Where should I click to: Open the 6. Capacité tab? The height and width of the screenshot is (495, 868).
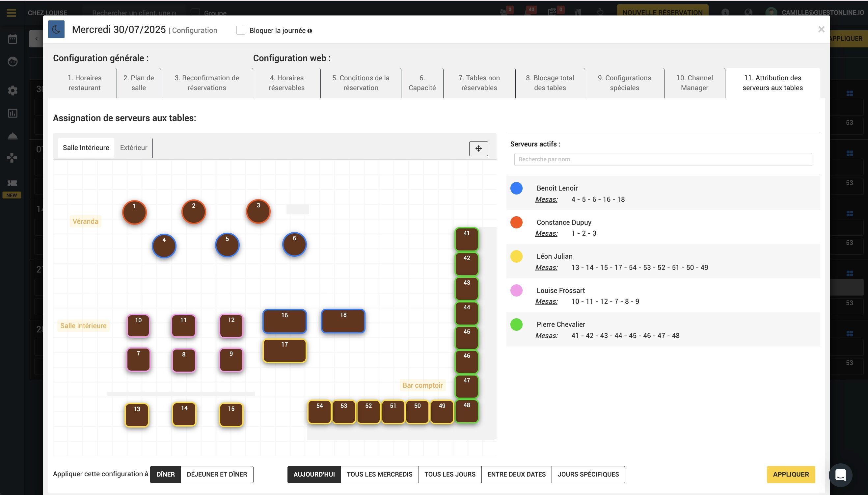click(x=422, y=83)
